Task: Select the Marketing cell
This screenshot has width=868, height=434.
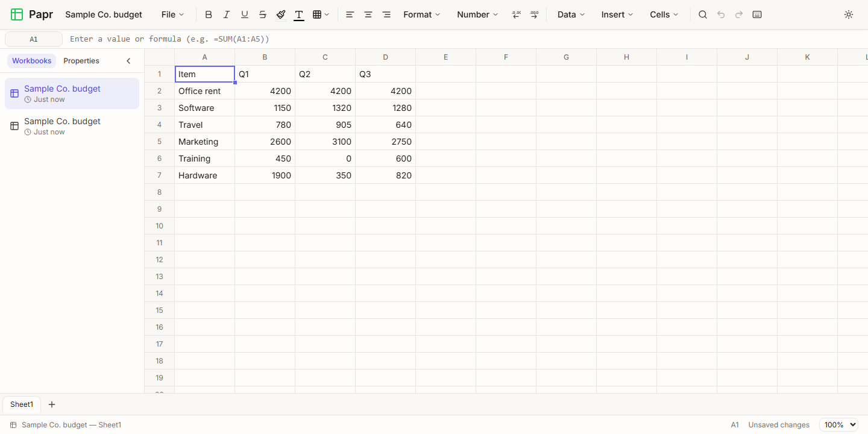Action: tap(205, 142)
